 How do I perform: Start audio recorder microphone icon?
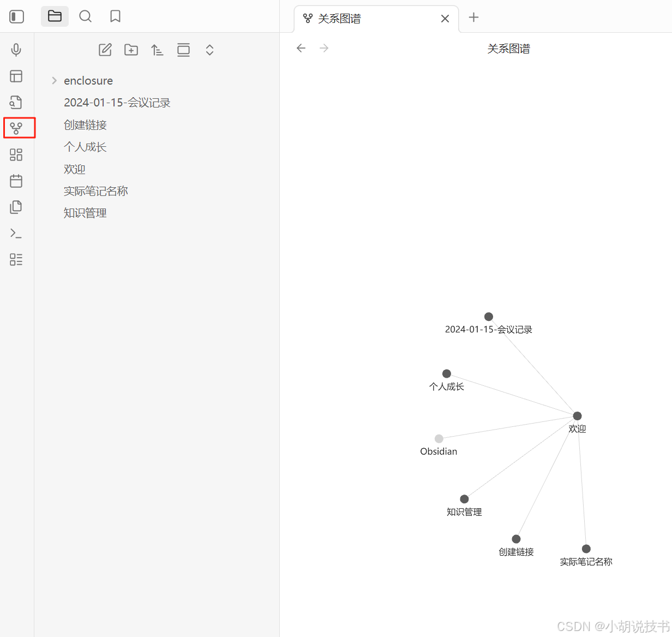pyautogui.click(x=16, y=50)
